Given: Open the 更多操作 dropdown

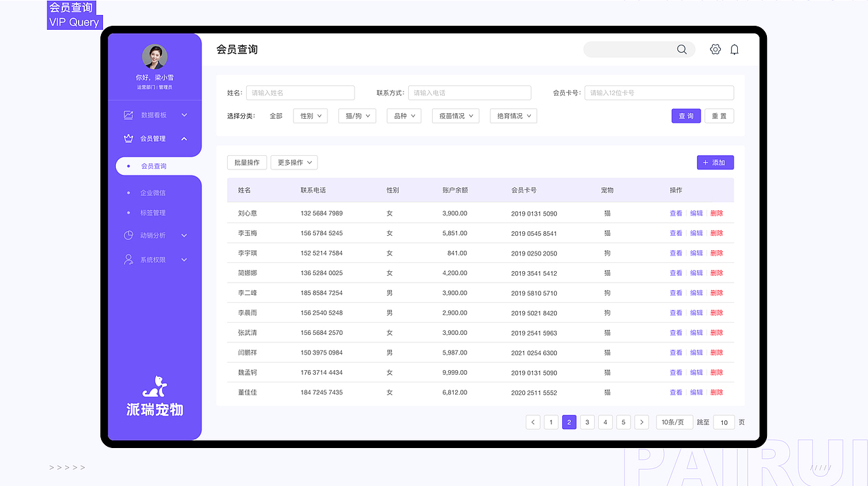Looking at the screenshot, I should 294,163.
